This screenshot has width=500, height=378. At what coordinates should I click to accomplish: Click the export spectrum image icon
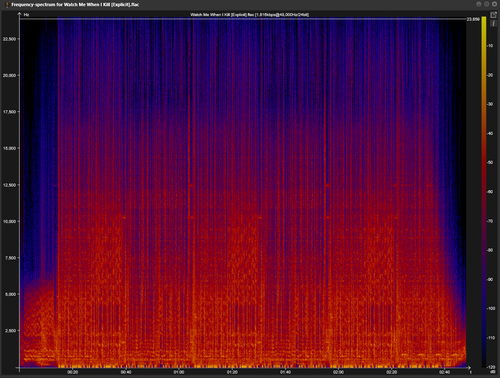coord(493,15)
